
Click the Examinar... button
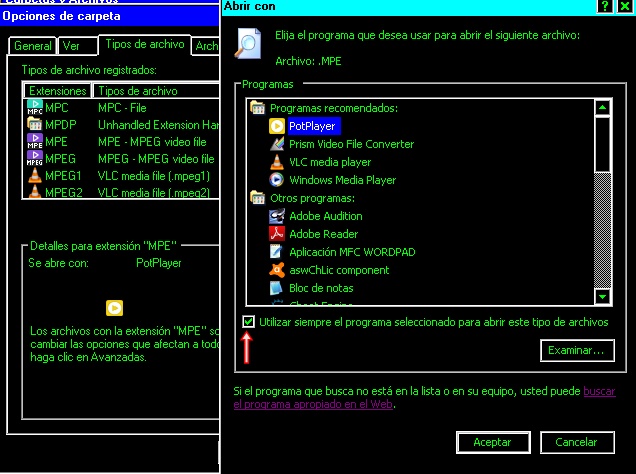(577, 350)
